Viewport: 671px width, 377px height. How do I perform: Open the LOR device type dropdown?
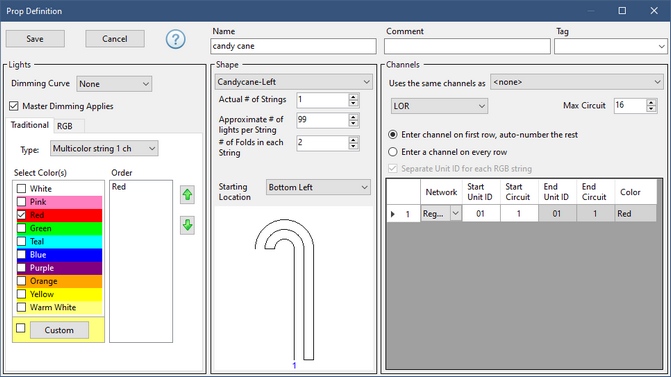click(x=439, y=106)
